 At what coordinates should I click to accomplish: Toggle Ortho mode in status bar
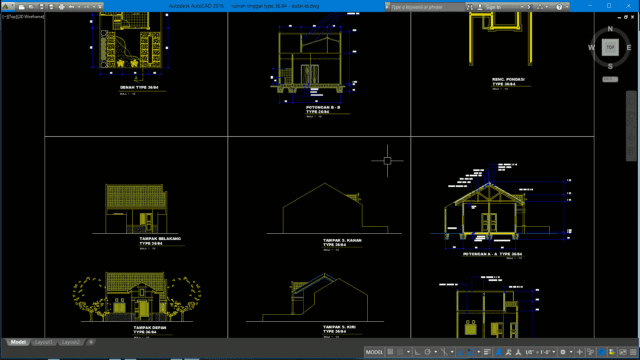tap(418, 352)
